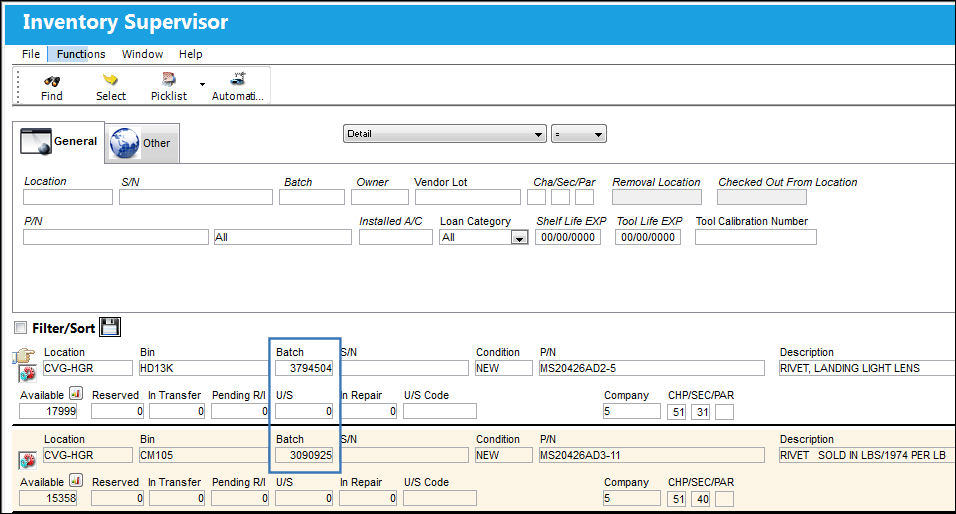
Task: Expand the arrow next to Picklist
Action: (202, 84)
